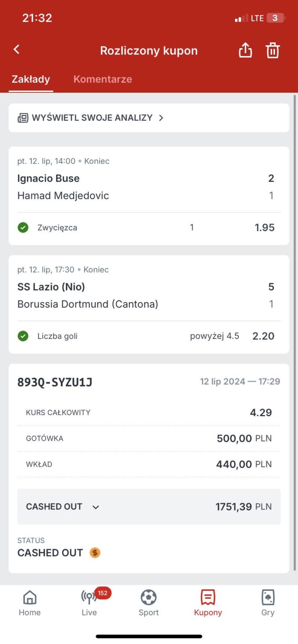Tap coupon code 893Q-SYZU1J
This screenshot has height=644, width=298.
[x=55, y=382]
